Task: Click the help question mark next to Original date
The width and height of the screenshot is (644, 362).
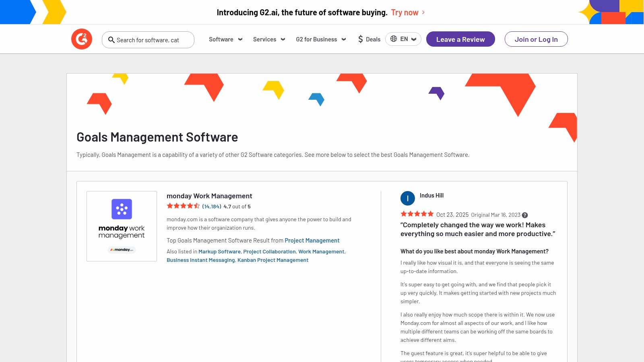Action: pos(525,215)
